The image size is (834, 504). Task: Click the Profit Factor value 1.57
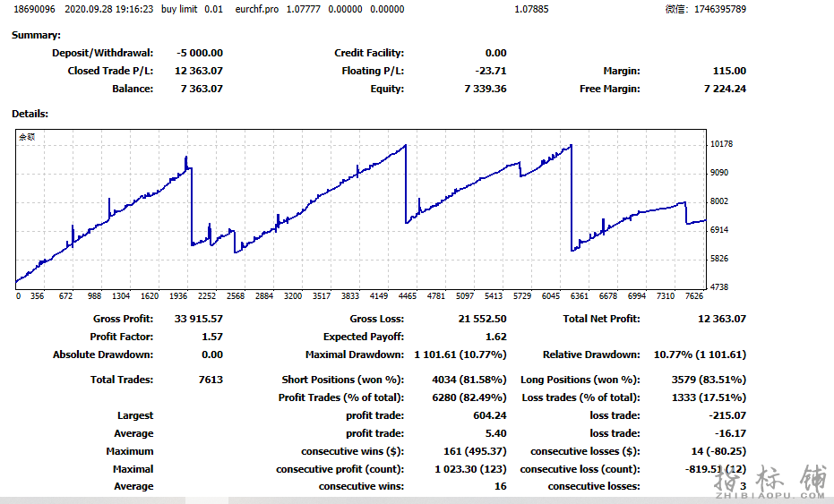[x=212, y=337]
